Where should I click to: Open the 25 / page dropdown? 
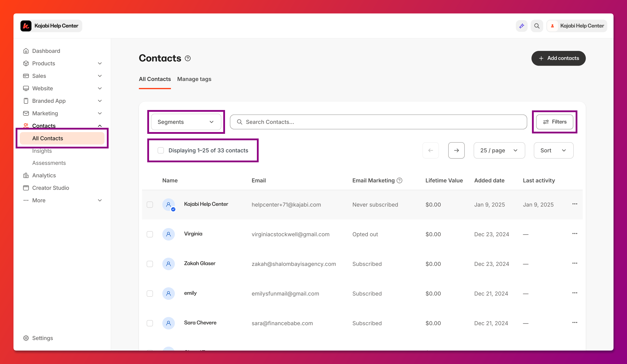tap(499, 150)
